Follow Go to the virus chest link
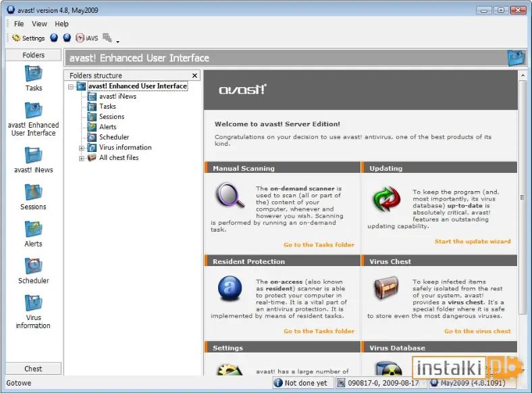The height and width of the screenshot is (393, 532). [477, 331]
